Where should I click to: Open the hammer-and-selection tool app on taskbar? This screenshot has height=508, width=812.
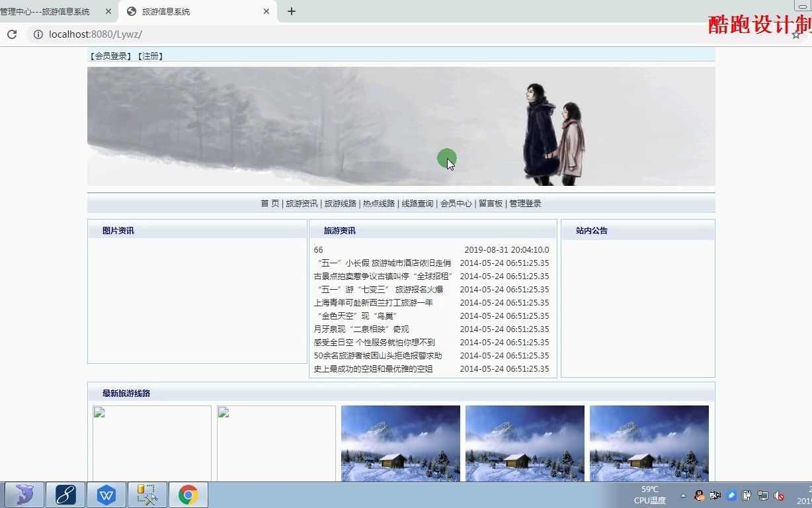point(147,494)
